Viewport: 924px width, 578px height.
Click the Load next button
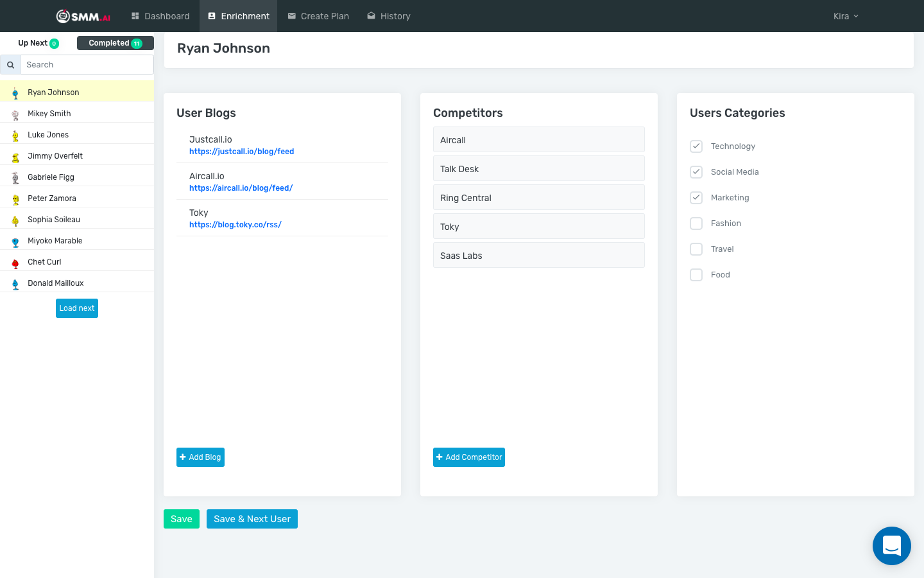(x=77, y=308)
